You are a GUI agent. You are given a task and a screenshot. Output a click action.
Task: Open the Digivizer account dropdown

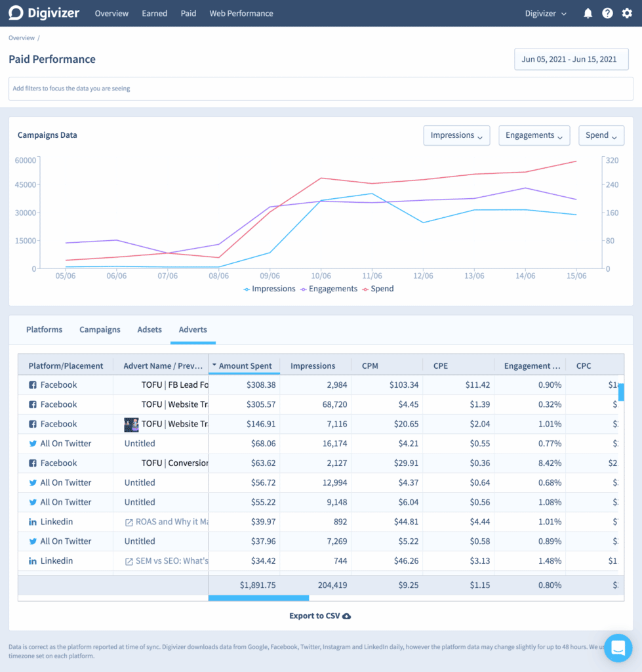(x=546, y=13)
